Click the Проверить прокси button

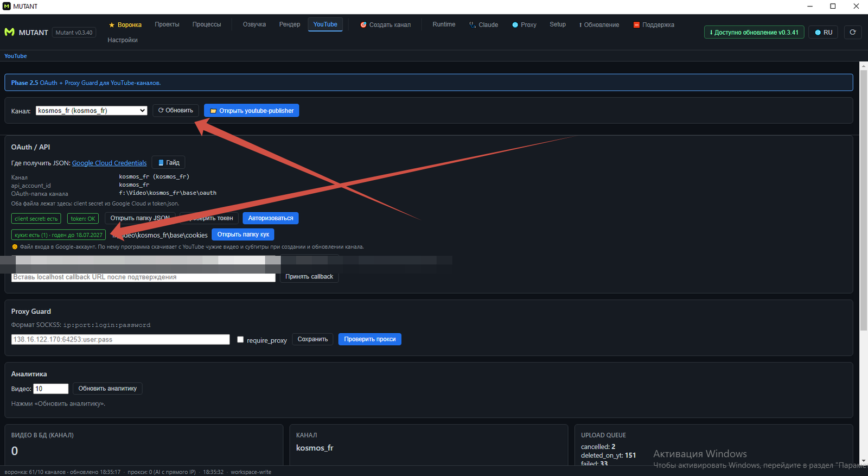tap(370, 339)
